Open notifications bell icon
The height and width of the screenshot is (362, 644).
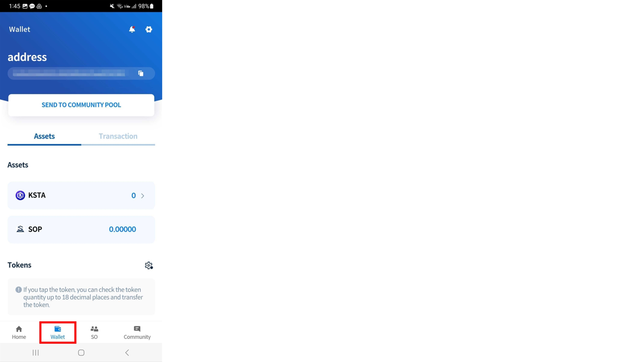click(132, 29)
